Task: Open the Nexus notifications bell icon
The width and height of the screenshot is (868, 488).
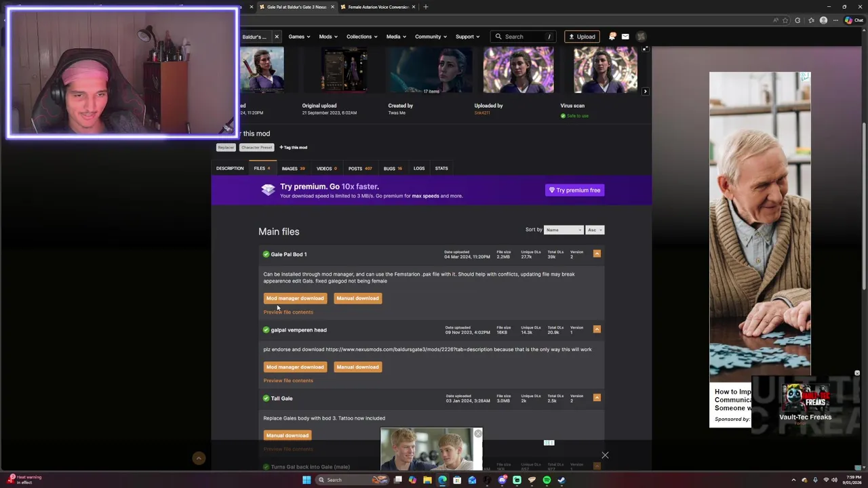Action: tap(612, 37)
